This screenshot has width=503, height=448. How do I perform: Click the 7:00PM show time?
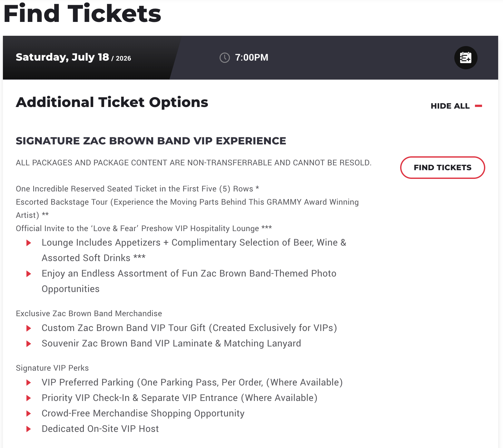pos(252,57)
